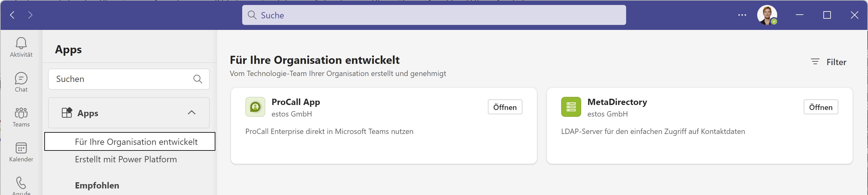Navigate forward with the right arrow

pos(30,15)
